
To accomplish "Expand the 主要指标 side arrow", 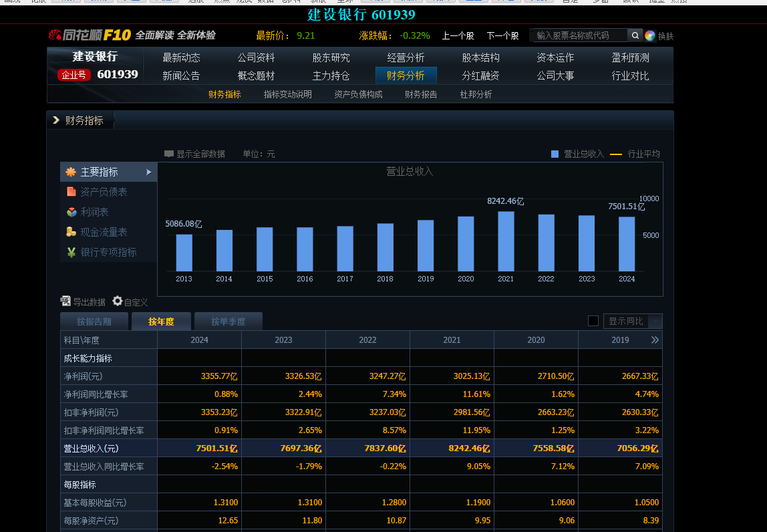I will point(149,172).
